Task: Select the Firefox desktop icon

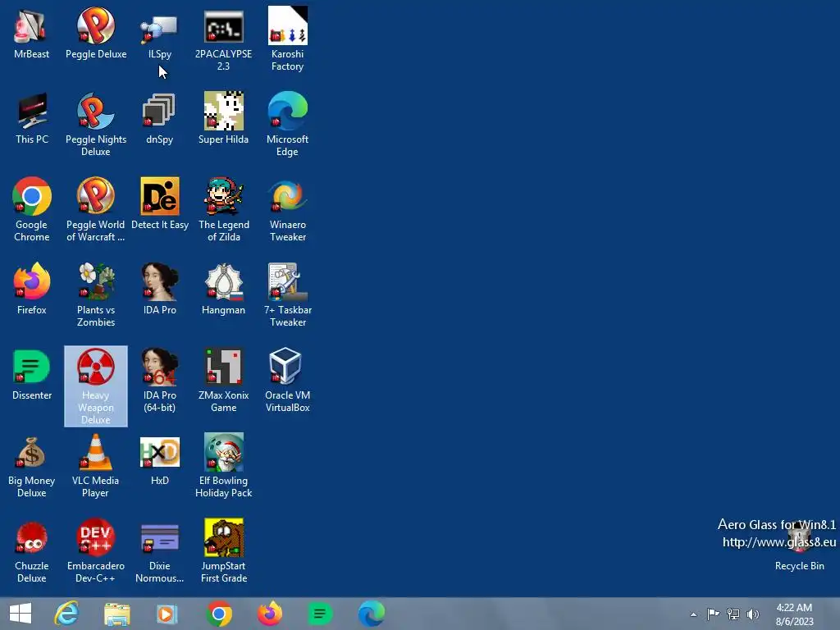Action: [x=32, y=289]
